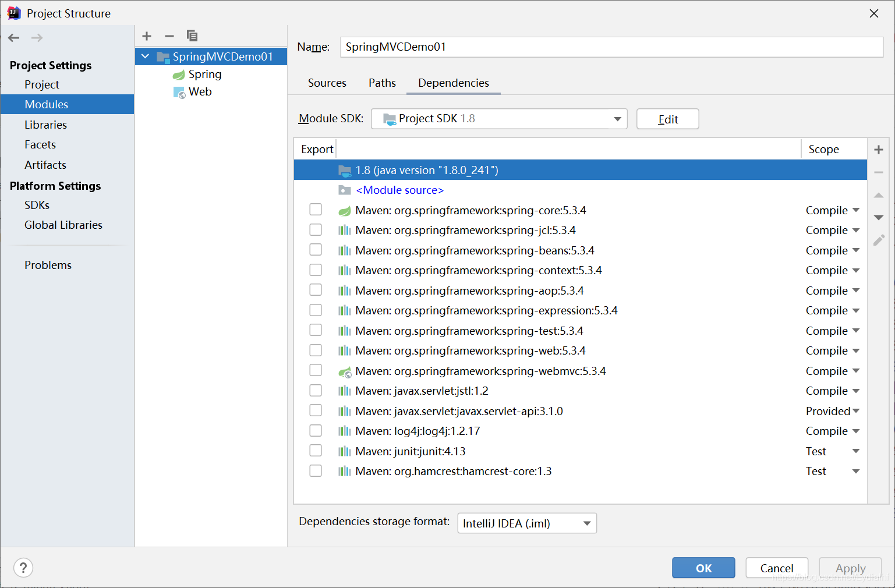Open Dependencies storage format dropdown

point(527,523)
